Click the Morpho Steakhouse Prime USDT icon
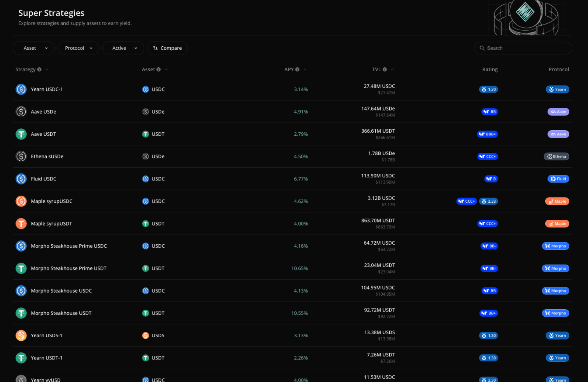 (x=21, y=268)
